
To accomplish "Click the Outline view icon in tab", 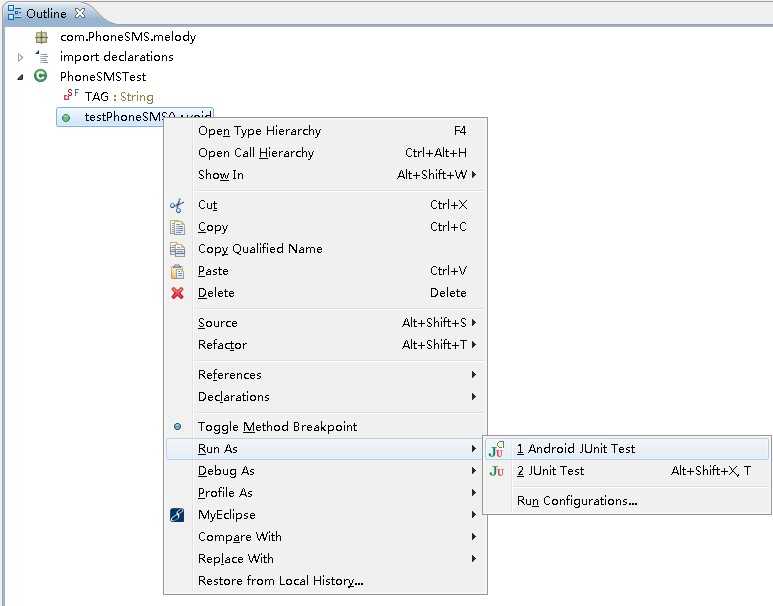I will [14, 13].
